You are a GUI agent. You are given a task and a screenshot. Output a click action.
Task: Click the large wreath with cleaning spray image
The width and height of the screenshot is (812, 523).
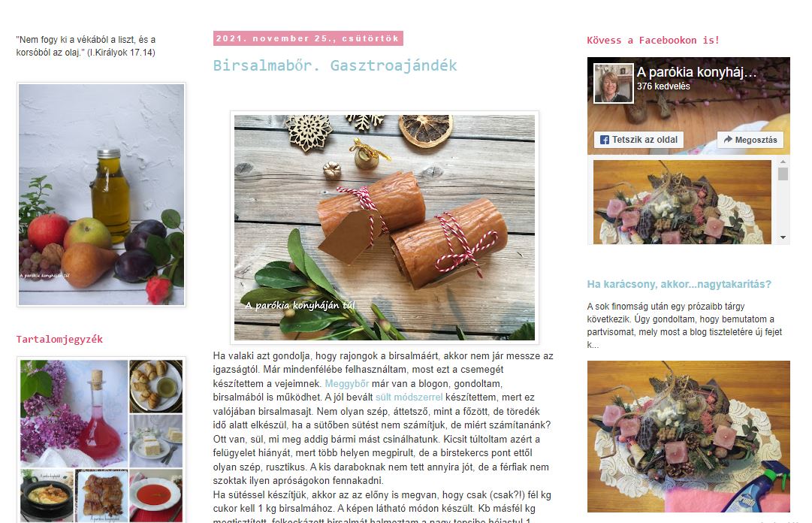[688, 437]
